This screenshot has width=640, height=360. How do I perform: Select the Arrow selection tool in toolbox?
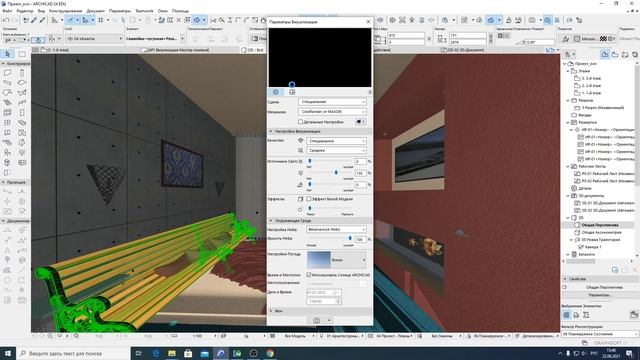coord(8,54)
